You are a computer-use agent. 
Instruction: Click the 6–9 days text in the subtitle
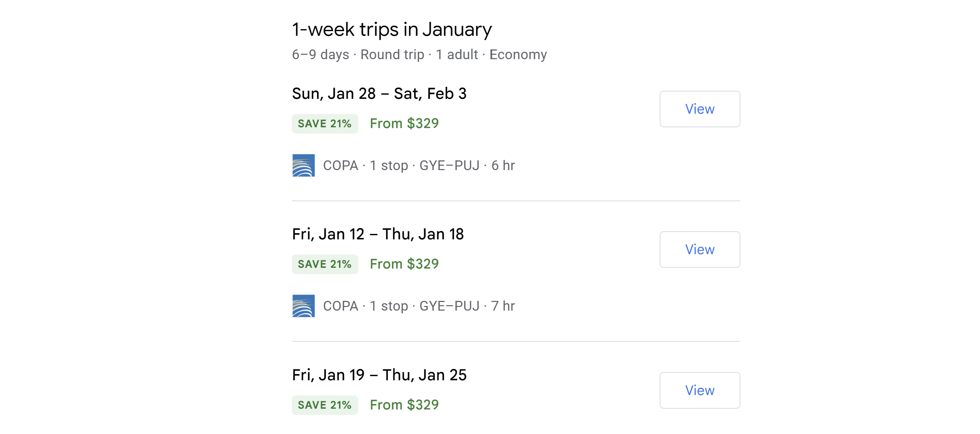(x=320, y=55)
